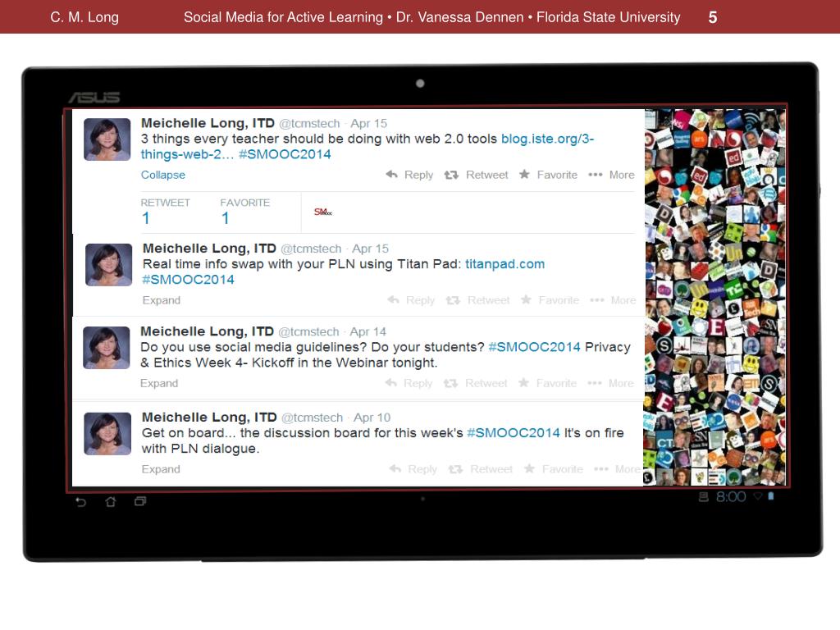This screenshot has width=840, height=630.
Task: Open More options on Titan Pad tweet
Action: 613,300
